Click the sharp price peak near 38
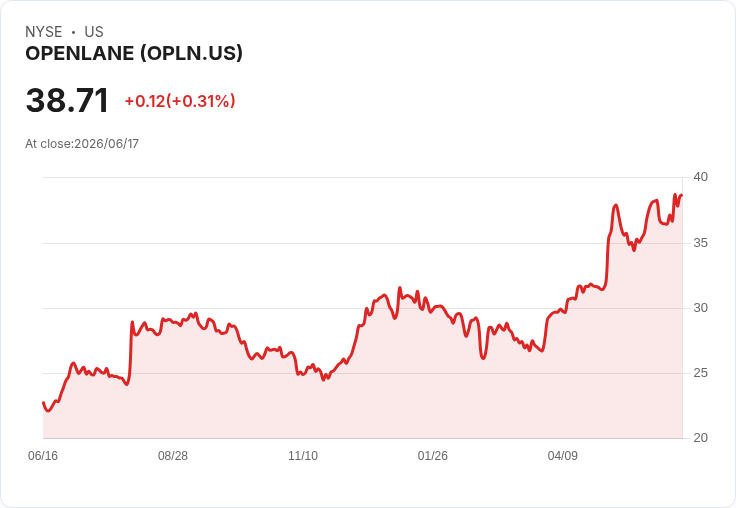The width and height of the screenshot is (736, 508). [x=615, y=205]
